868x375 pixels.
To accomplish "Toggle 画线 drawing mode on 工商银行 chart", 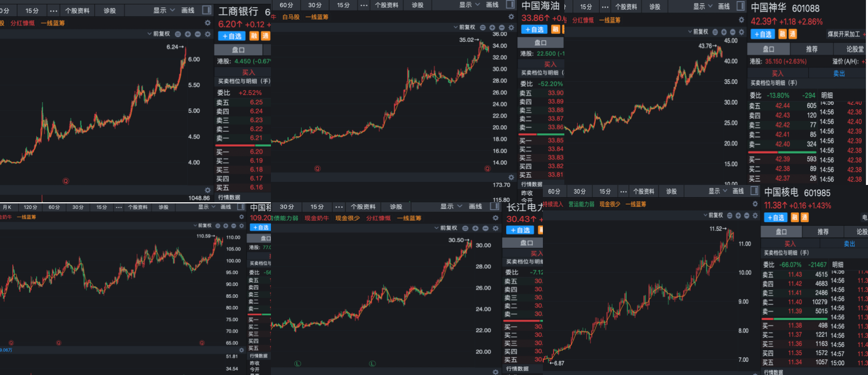I will coord(188,10).
